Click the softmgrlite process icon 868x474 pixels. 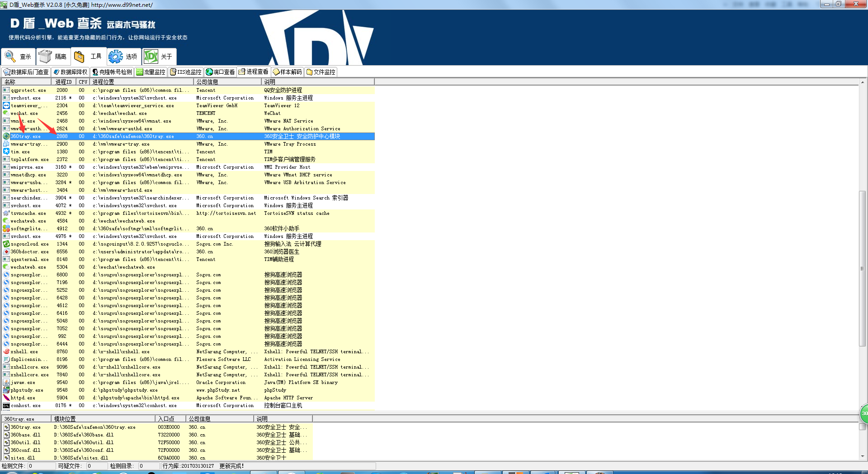6,228
